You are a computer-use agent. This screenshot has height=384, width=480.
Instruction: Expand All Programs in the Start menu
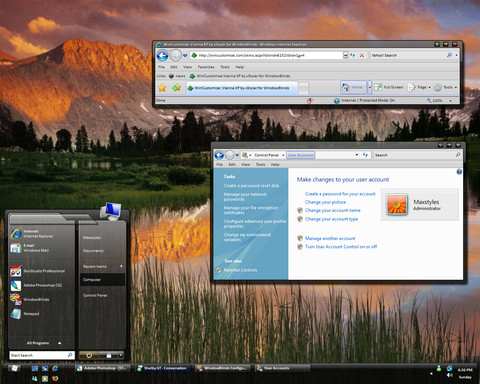44,343
